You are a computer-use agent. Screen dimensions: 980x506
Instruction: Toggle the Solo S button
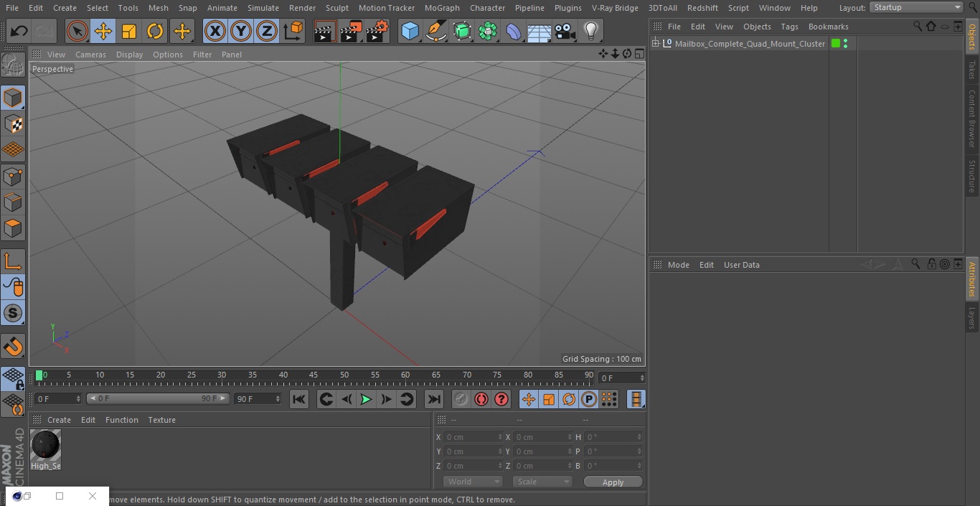coord(13,314)
